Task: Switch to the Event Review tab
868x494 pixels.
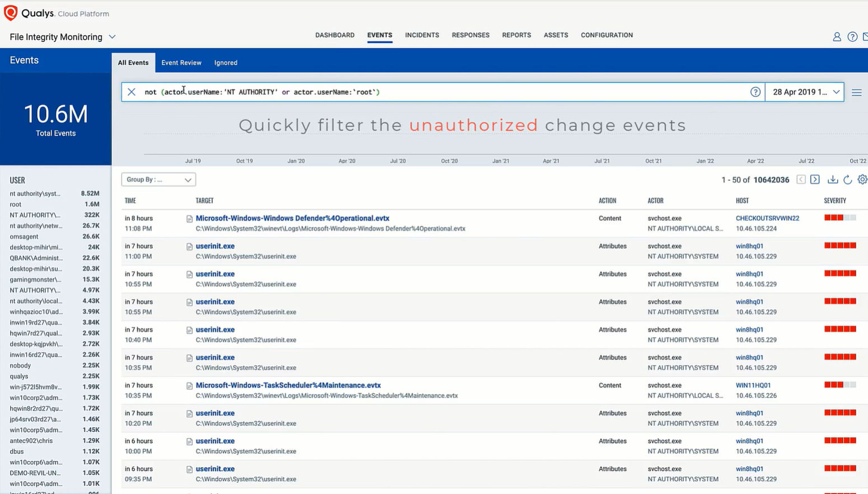Action: tap(181, 62)
